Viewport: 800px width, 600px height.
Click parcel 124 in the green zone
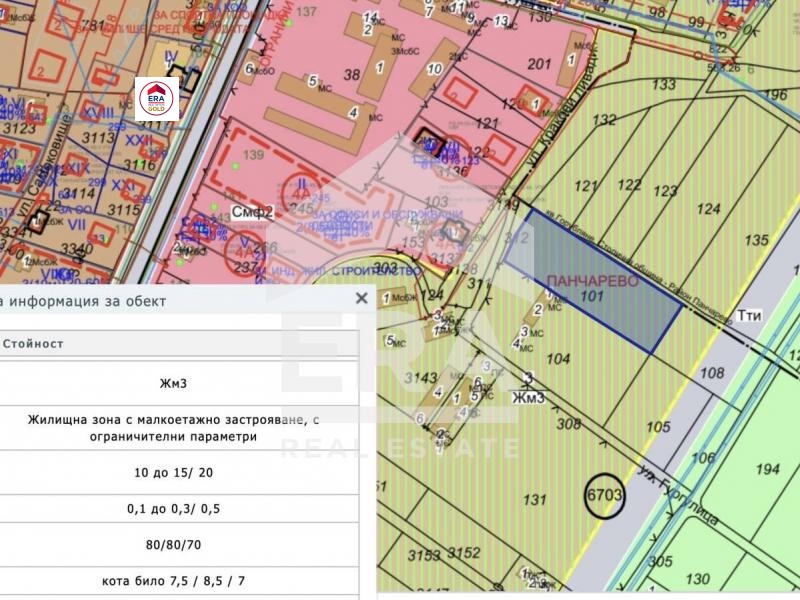coord(708,209)
